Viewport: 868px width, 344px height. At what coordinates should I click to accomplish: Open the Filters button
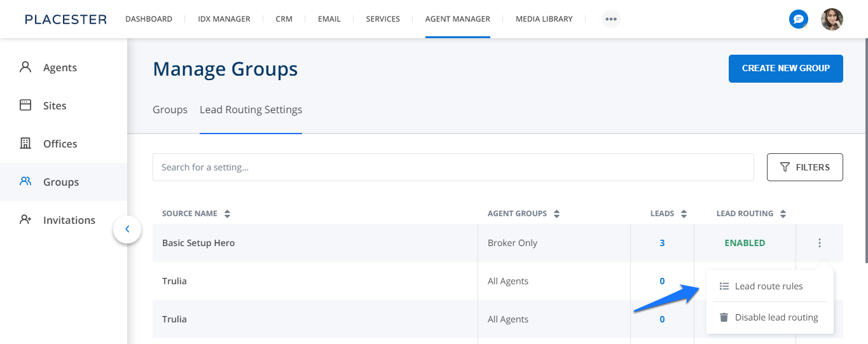[804, 167]
